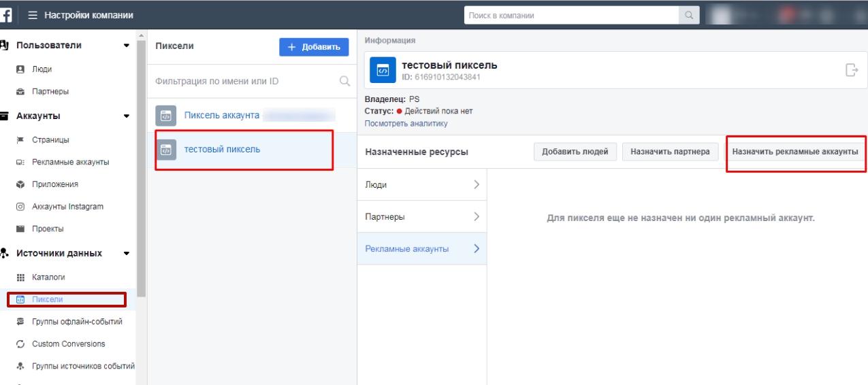Click the Аккаунты Instagram icon
Image resolution: width=868 pixels, height=385 pixels.
coord(20,207)
